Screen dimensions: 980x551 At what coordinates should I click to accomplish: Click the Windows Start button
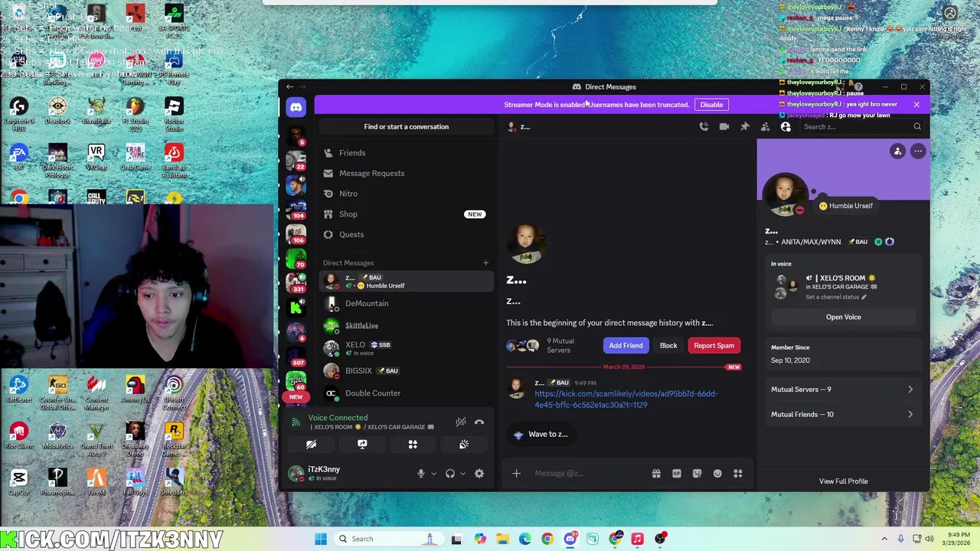click(x=321, y=539)
